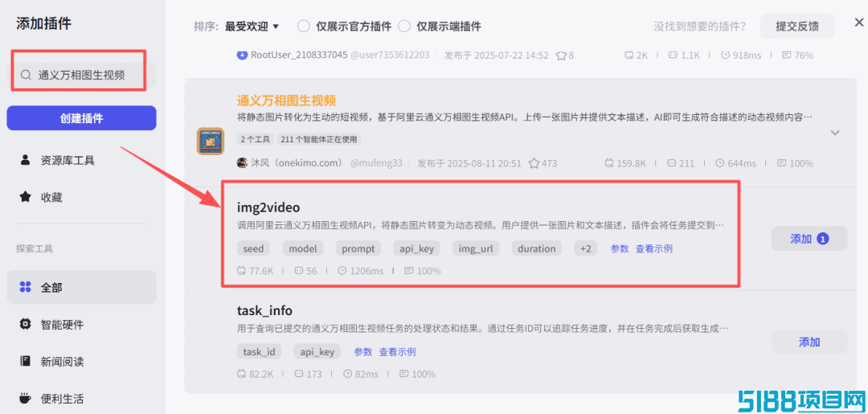Click the search magnifier icon
The image size is (868, 414).
(x=25, y=76)
